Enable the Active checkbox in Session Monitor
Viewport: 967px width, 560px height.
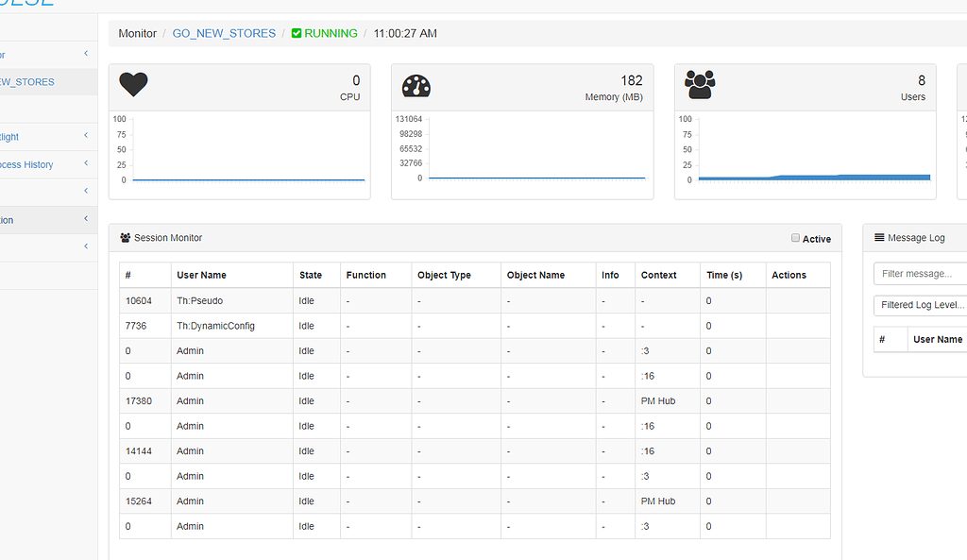[x=795, y=238]
